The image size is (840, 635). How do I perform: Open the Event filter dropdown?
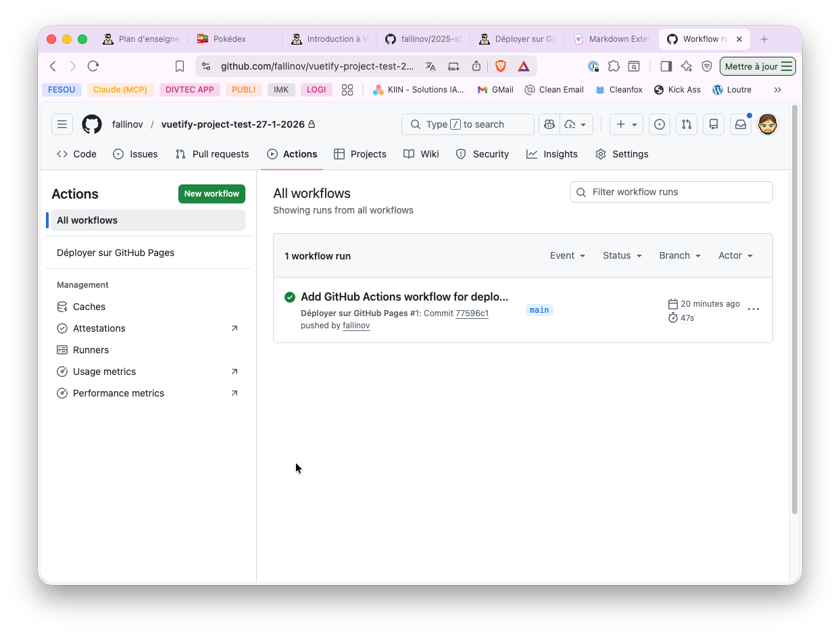(567, 255)
